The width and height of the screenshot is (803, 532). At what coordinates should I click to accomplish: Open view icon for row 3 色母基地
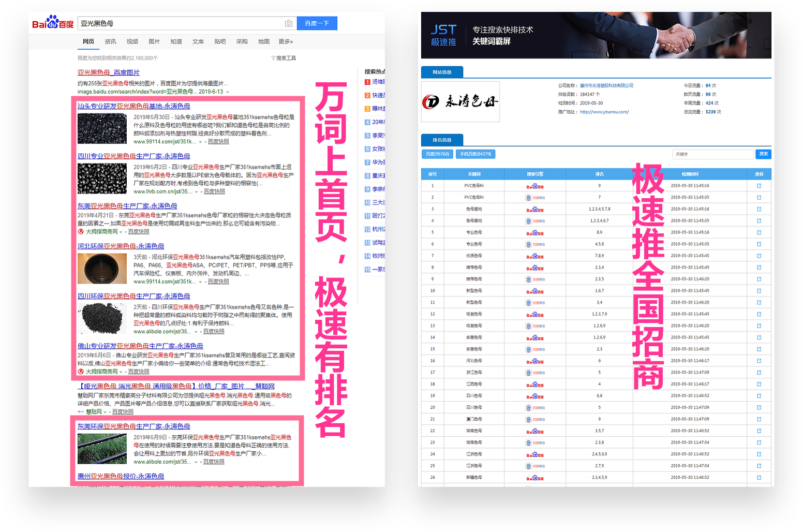(759, 209)
